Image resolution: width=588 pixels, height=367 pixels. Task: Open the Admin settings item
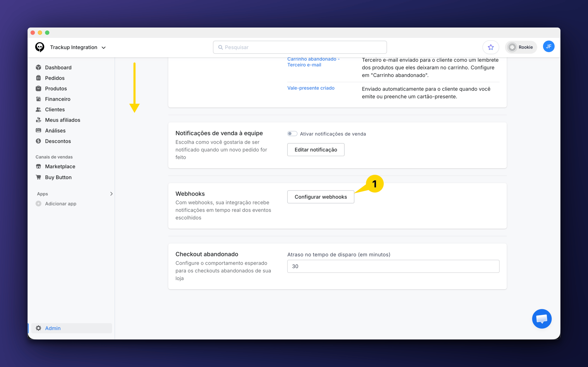71,328
